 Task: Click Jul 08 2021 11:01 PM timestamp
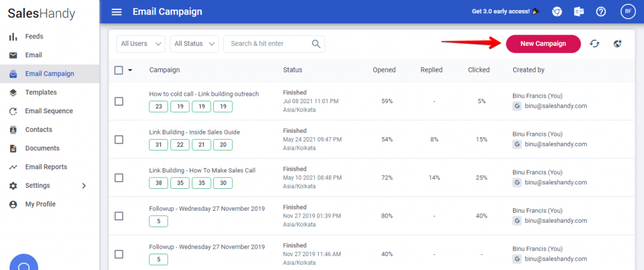[311, 101]
